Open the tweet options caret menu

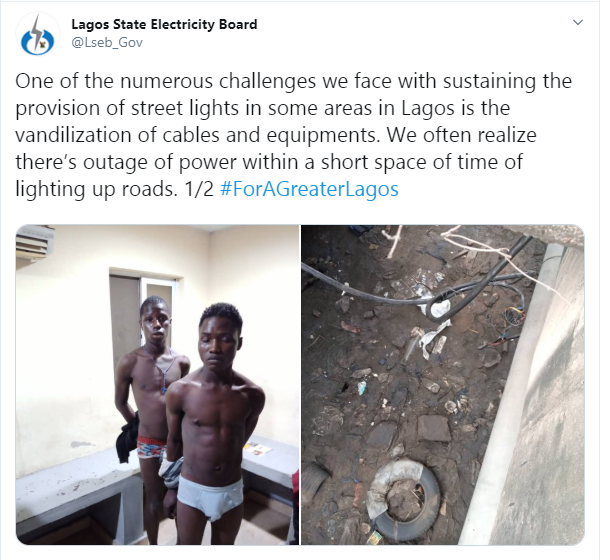[x=578, y=22]
